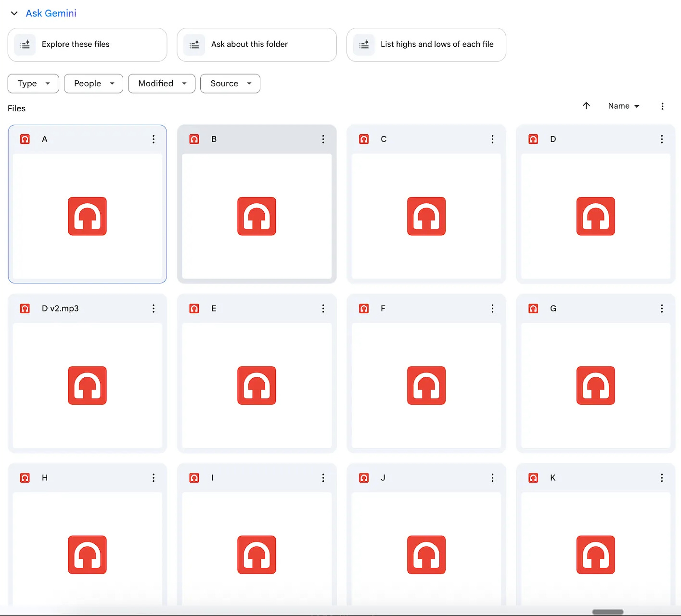
Task: Click the horizontal scrollbar handle at bottom
Action: pos(607,612)
